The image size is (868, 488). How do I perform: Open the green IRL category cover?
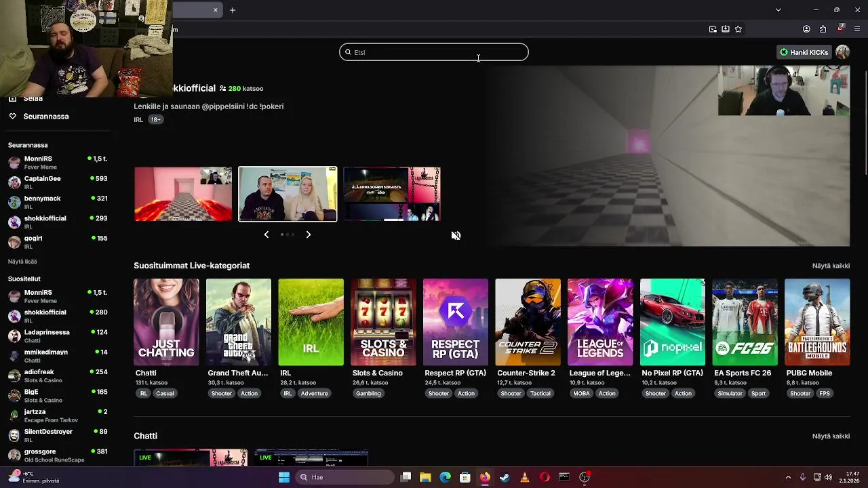[x=311, y=322]
